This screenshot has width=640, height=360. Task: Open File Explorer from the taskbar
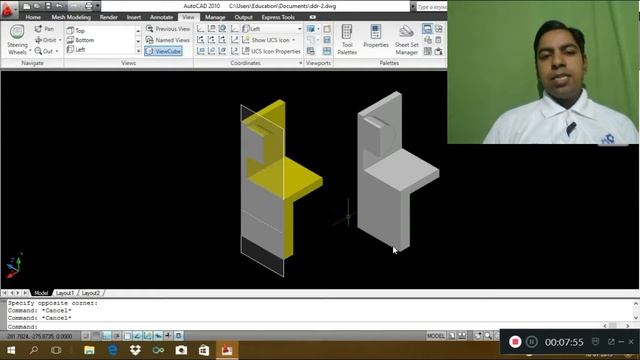click(89, 350)
